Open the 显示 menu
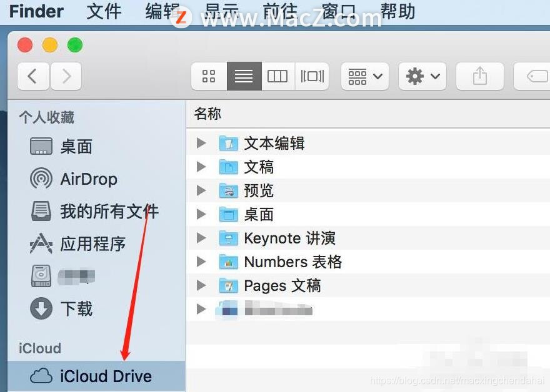Image resolution: width=550 pixels, height=392 pixels. tap(222, 11)
